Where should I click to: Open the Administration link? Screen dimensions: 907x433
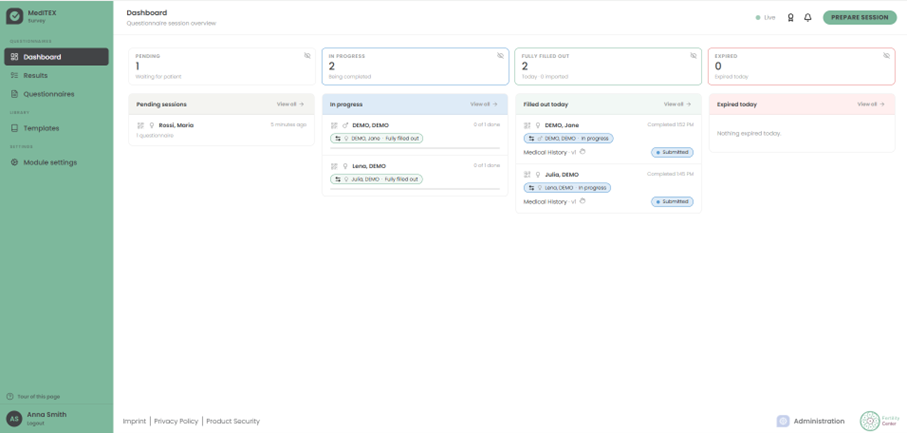pyautogui.click(x=819, y=421)
